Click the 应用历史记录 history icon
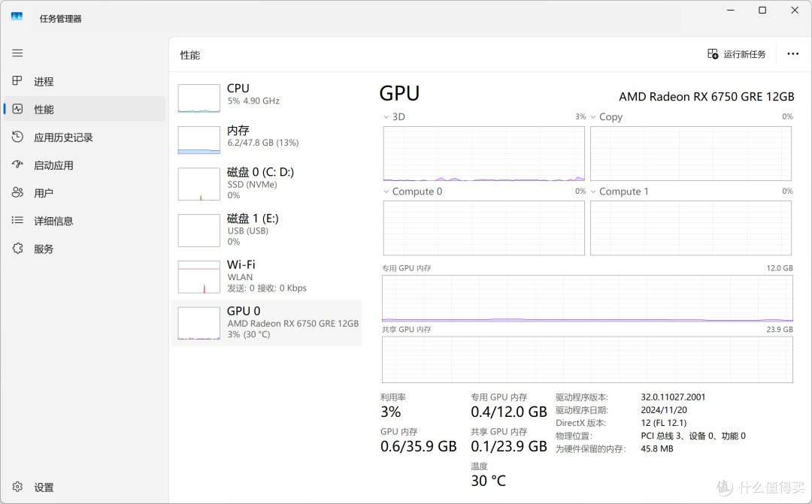812x504 pixels. point(17,137)
